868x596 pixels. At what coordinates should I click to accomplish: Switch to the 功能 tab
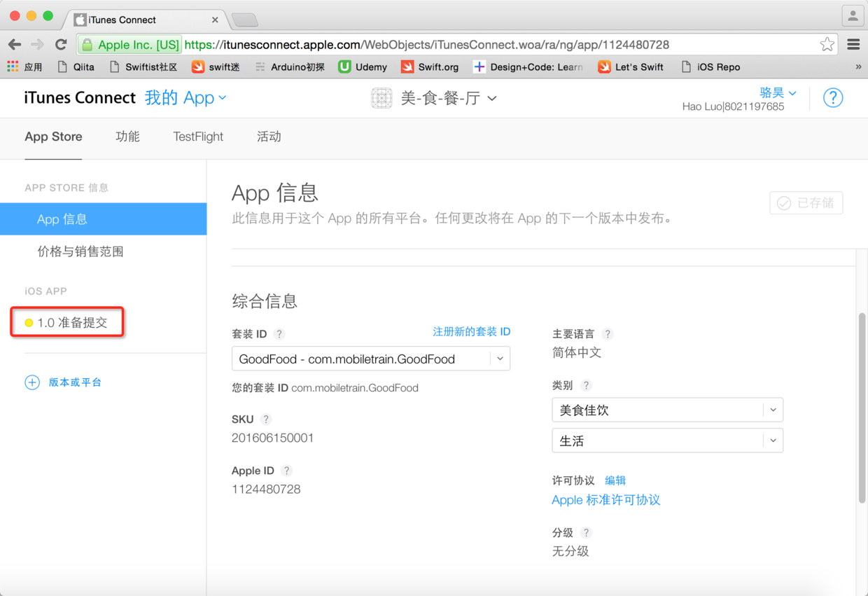(127, 137)
